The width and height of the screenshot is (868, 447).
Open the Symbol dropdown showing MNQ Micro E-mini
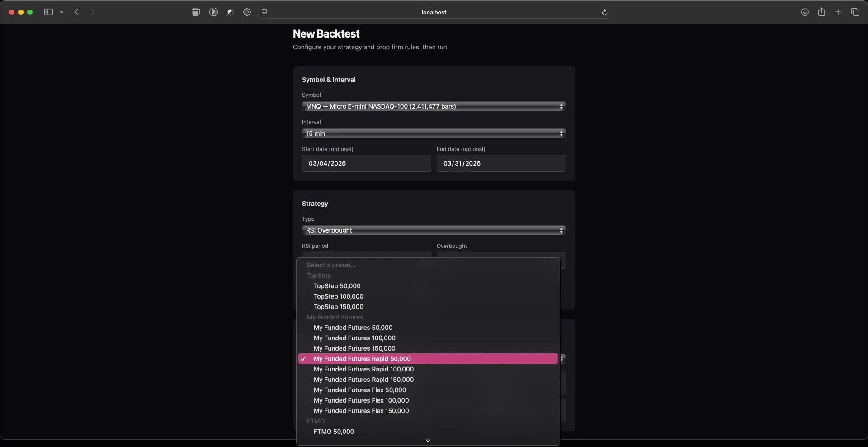(433, 106)
